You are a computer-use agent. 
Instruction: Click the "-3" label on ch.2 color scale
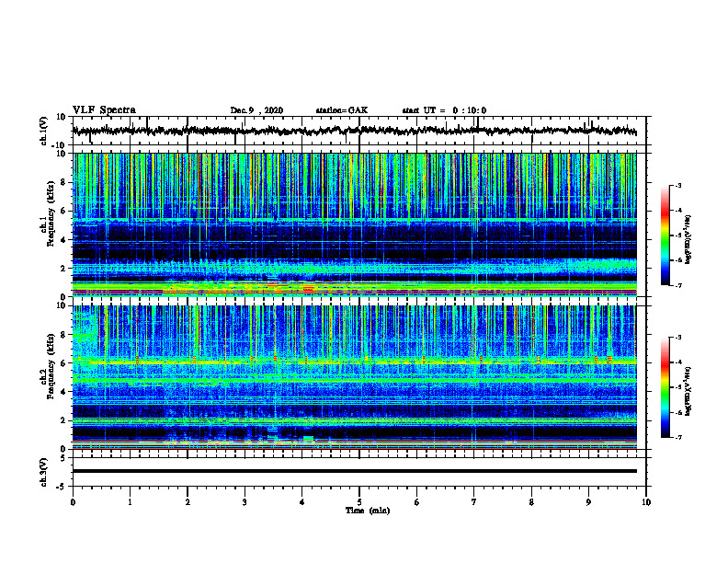pyautogui.click(x=677, y=338)
